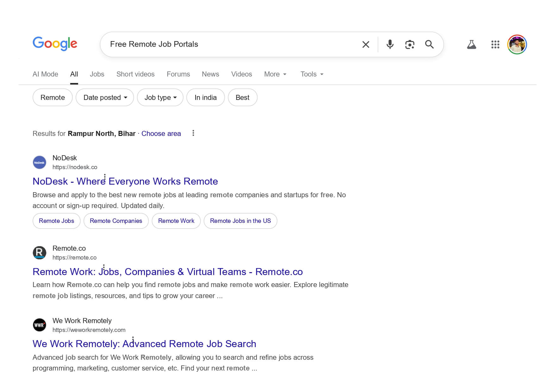Apply the Best filter chip
The width and height of the screenshot is (555, 392).
(242, 97)
